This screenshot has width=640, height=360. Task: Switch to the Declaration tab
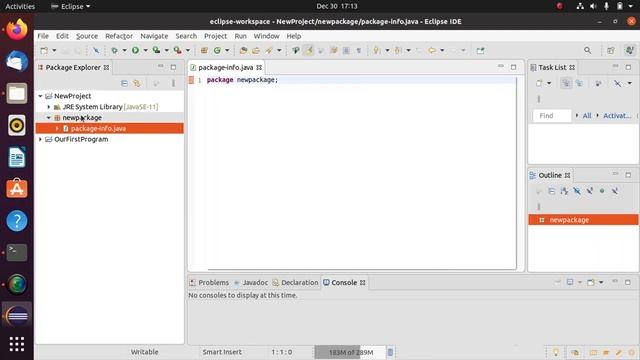pos(295,282)
